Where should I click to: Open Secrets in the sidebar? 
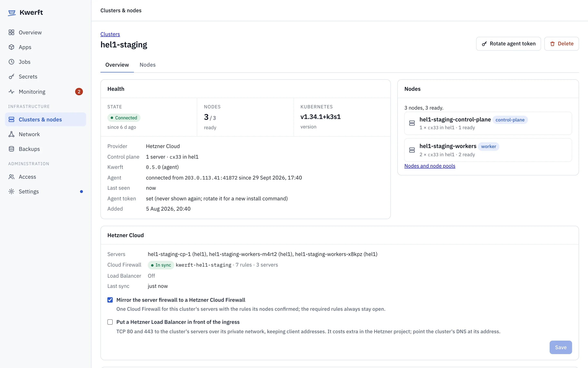click(x=46, y=77)
